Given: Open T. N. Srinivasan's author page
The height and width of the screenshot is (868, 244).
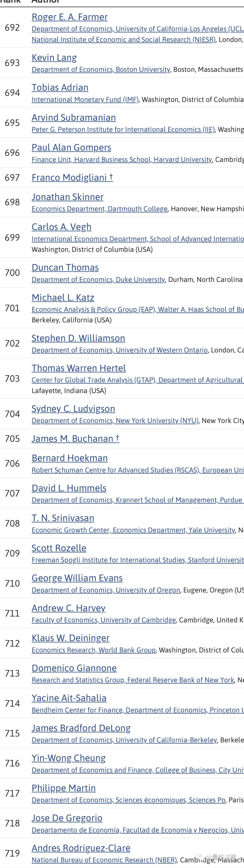Looking at the screenshot, I should (x=63, y=518).
